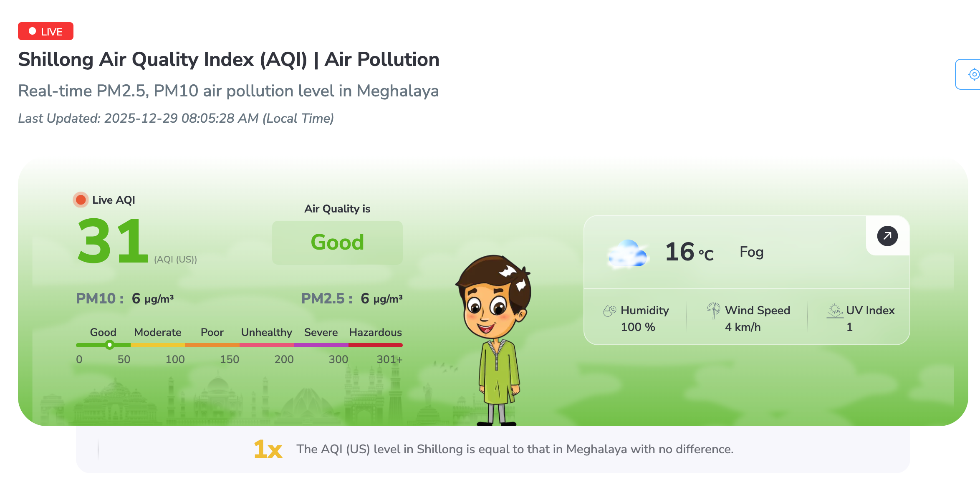Click the Moderate label on AQI scale
The image size is (980, 485).
point(157,332)
